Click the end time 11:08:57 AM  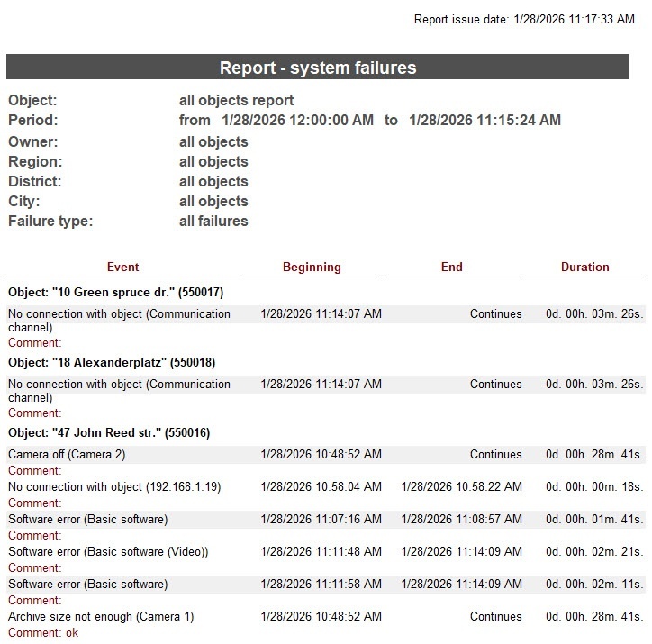point(461,520)
